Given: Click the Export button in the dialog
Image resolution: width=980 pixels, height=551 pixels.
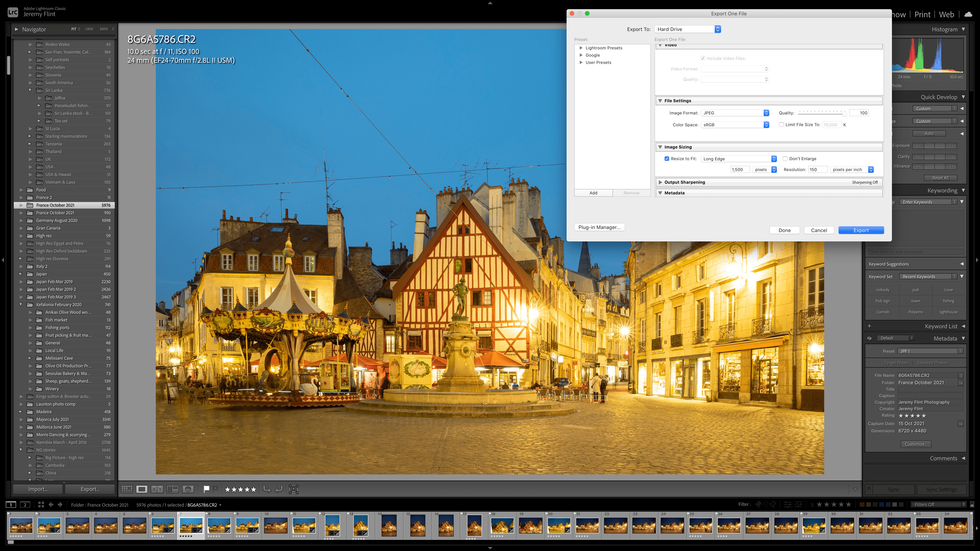Looking at the screenshot, I should 861,230.
